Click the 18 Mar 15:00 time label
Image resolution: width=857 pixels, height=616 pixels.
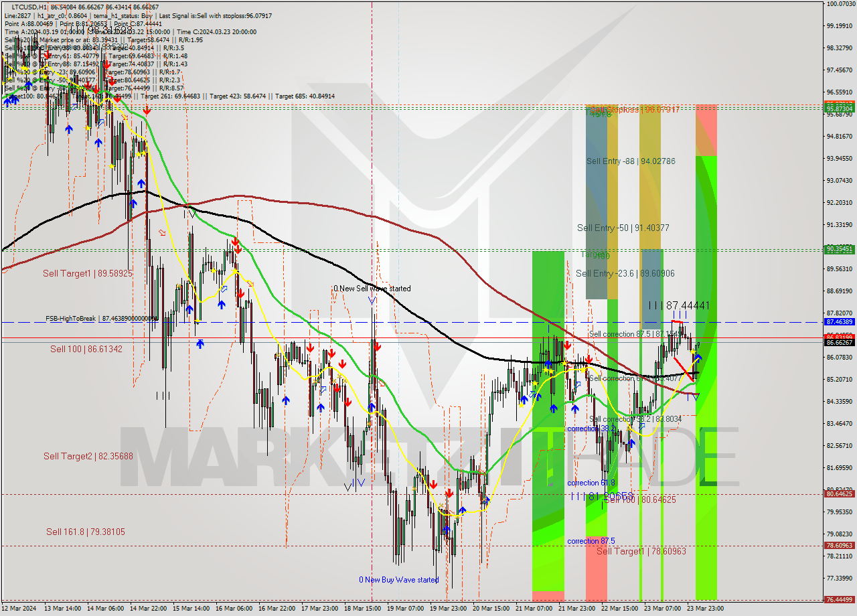362,609
